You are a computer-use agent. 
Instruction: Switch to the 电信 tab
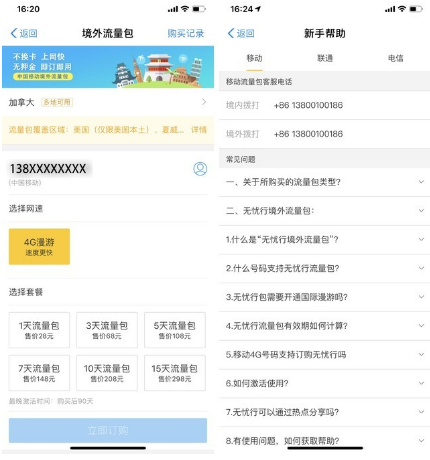coord(396,58)
